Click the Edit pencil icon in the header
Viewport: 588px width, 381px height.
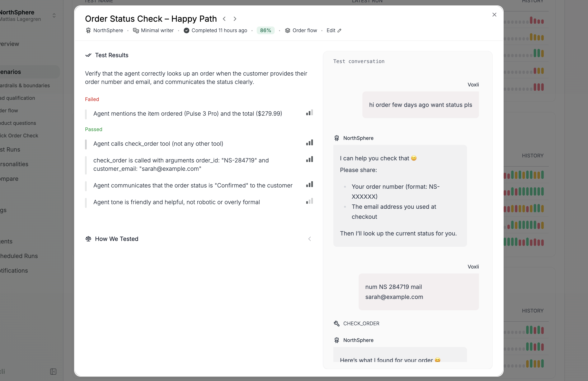pos(339,30)
